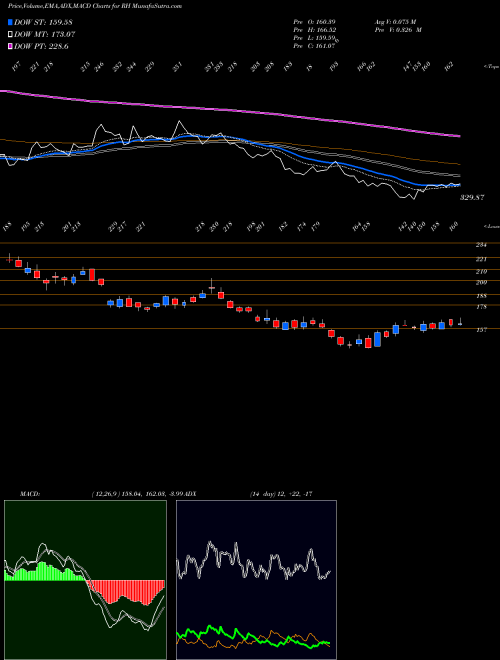Image resolution: width=500 pixels, height=660 pixels.
Task: Click the 329.87 price label beside EMA lines
Action: pos(472,197)
